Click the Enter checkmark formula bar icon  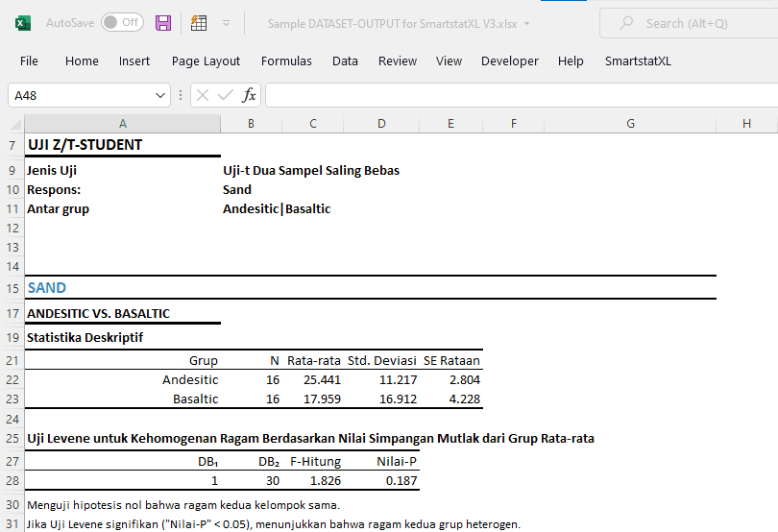point(226,95)
